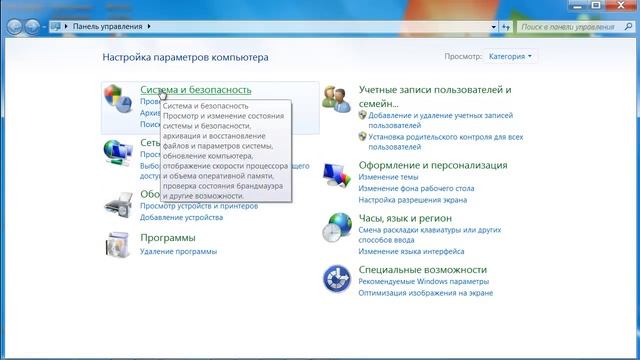Click the Просмотр: label
The image size is (640, 360).
tap(463, 56)
